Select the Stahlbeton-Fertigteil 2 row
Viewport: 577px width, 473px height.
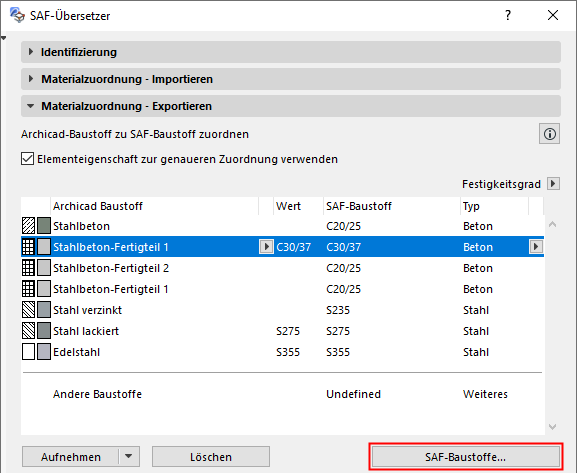point(282,268)
